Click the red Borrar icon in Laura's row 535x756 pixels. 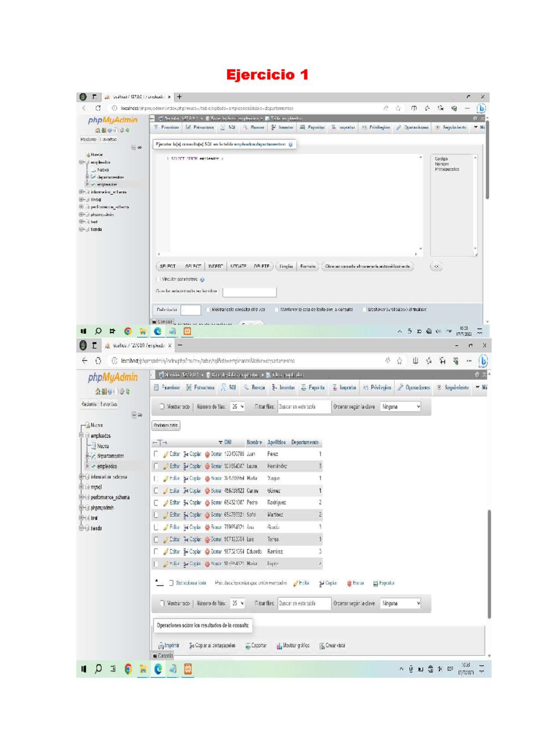coord(207,466)
